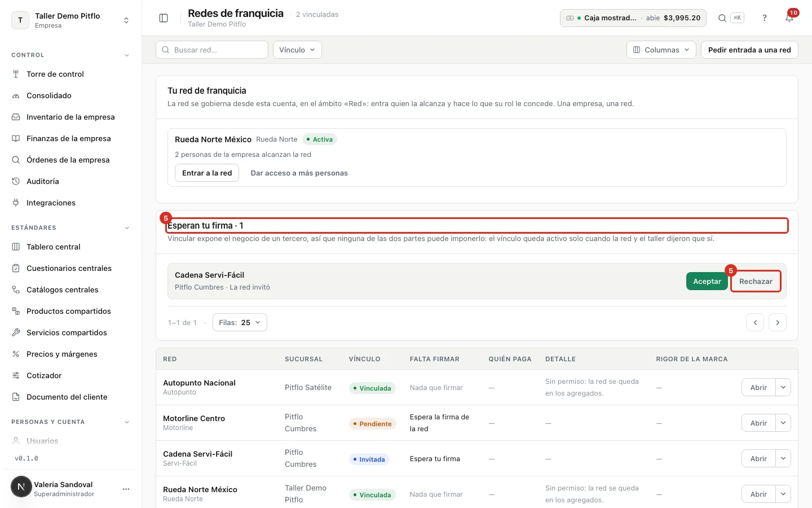Click the Tablero central icon
Image resolution: width=812 pixels, height=508 pixels.
click(16, 247)
